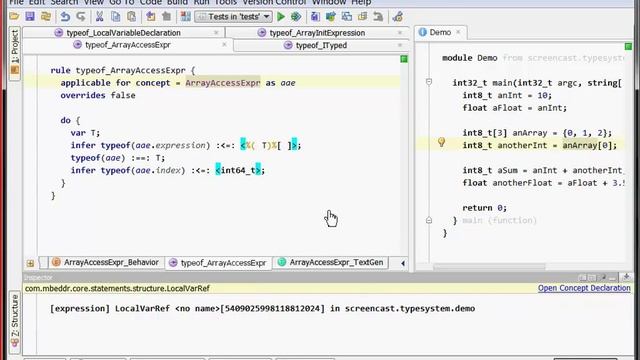
Task: Close the typeof_ITyped tab
Action: [400, 45]
